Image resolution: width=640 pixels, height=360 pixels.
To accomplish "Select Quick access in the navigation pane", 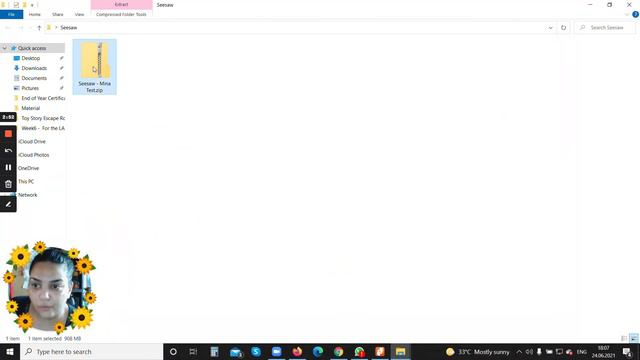I will 32,48.
